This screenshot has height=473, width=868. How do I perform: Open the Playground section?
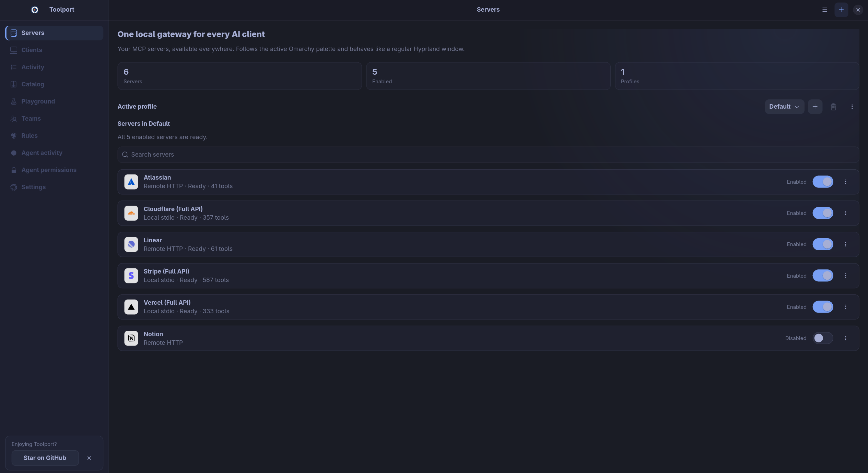pos(54,101)
